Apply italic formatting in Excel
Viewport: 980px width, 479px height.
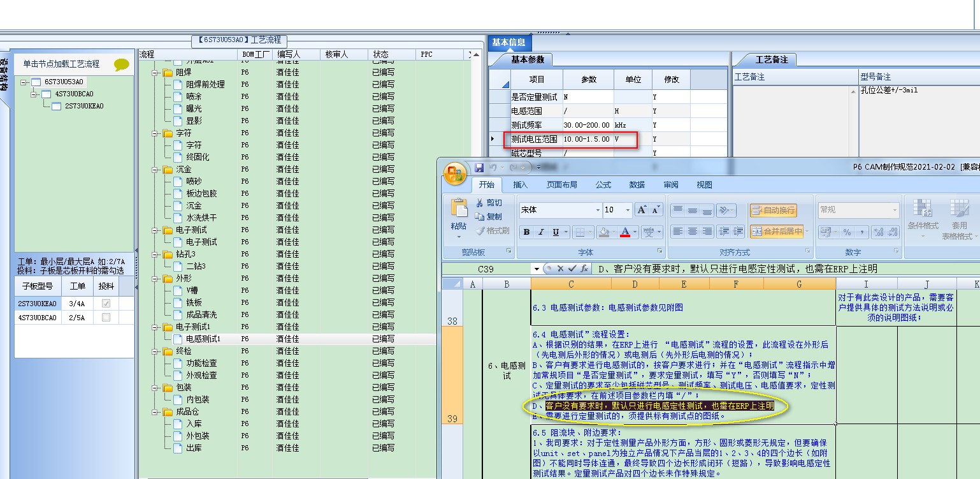(541, 232)
